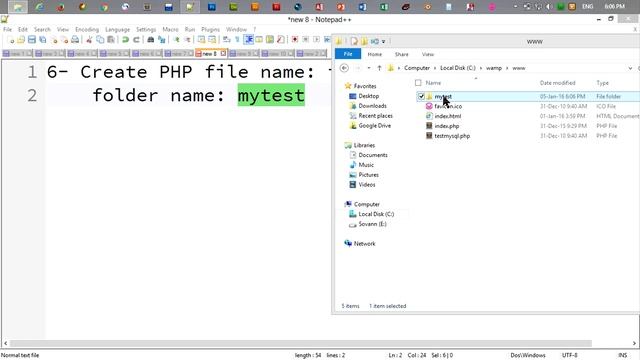This screenshot has height=360, width=640.
Task: Click wamp in the address breadcrumb
Action: pos(494,68)
